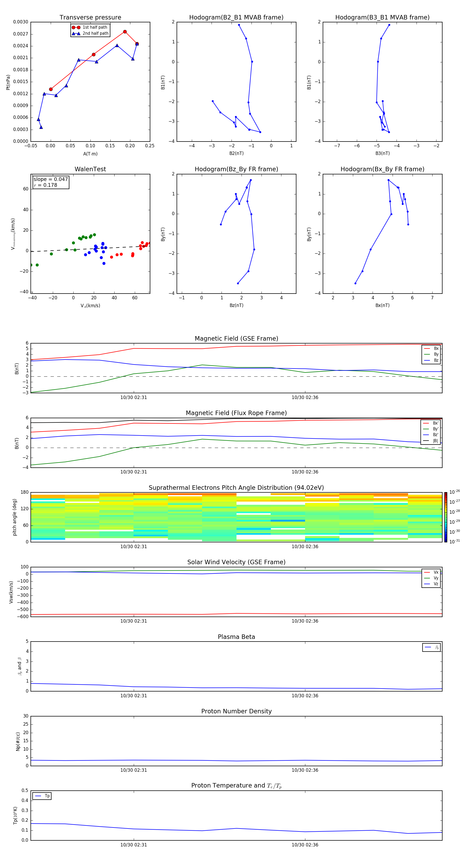This screenshot has height=868, width=473.
Task: Click the 'Pt(nPa)' y-axis label
Action: click(x=8, y=82)
